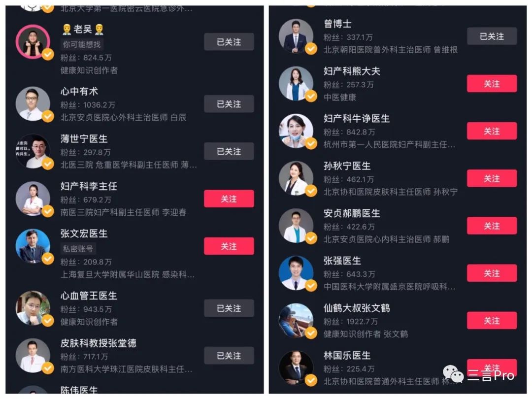Tap the 你可能想找 tag under 老吴
The image size is (532, 399).
click(x=82, y=44)
